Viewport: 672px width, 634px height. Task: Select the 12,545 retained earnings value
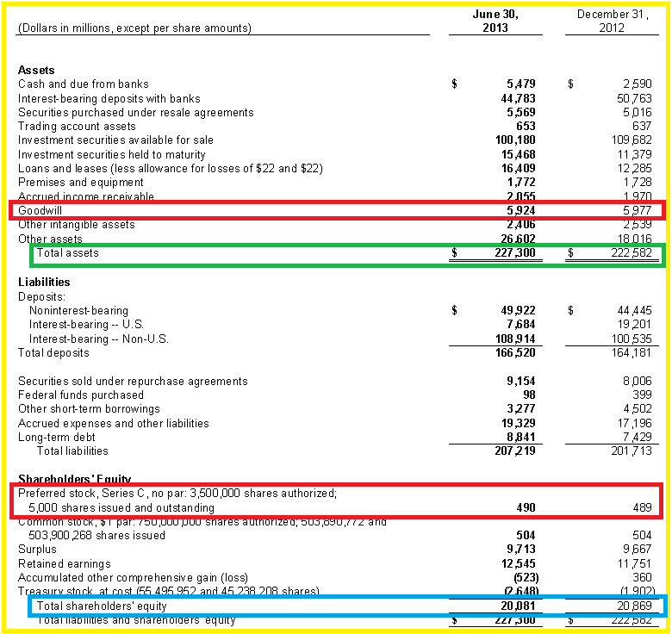click(x=519, y=563)
